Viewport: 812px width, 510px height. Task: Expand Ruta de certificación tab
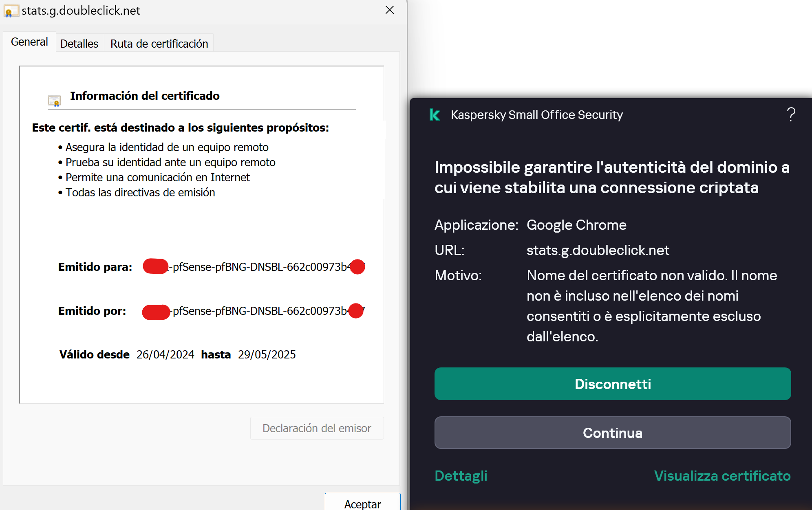(158, 42)
